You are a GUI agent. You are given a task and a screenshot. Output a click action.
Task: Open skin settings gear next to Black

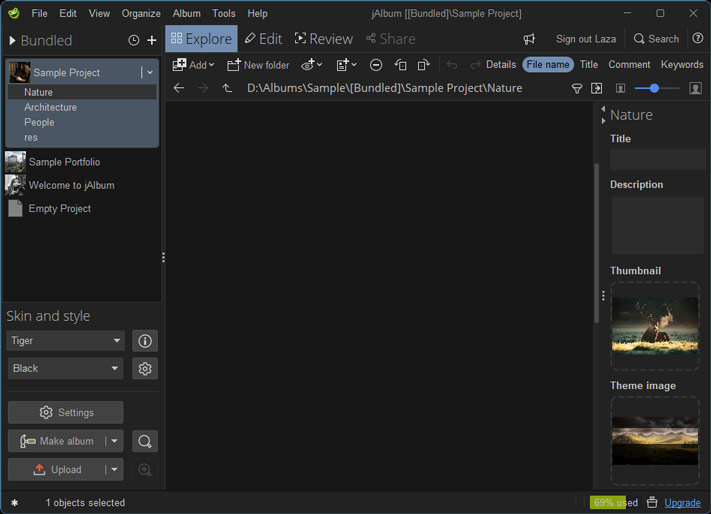[x=145, y=369]
